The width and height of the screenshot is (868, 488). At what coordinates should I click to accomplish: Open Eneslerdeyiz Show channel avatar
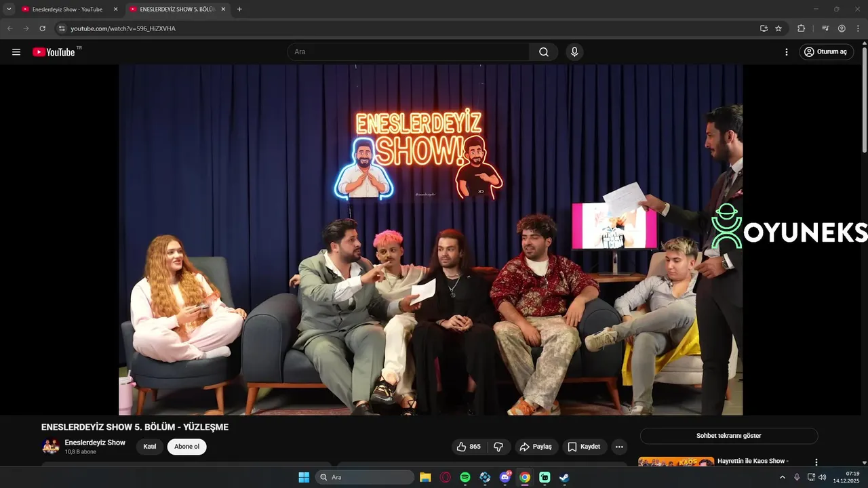coord(51,446)
